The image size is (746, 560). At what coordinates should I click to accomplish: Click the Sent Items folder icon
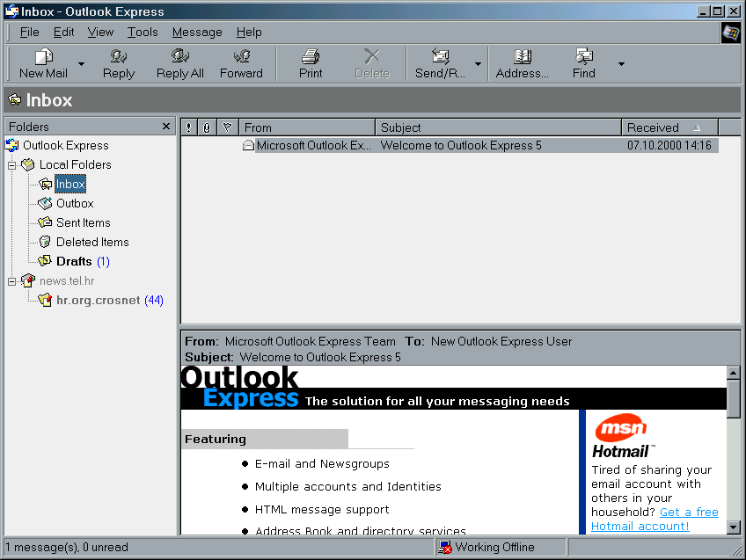45,222
